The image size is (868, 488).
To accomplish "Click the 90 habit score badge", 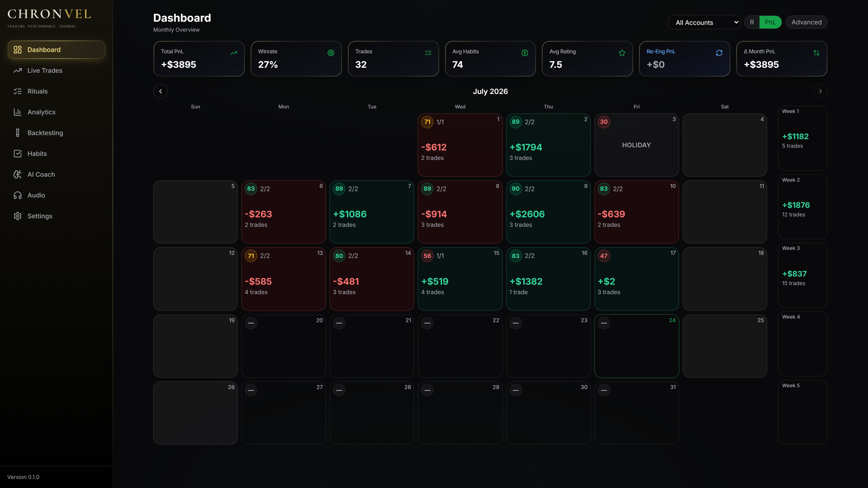I will pos(516,189).
